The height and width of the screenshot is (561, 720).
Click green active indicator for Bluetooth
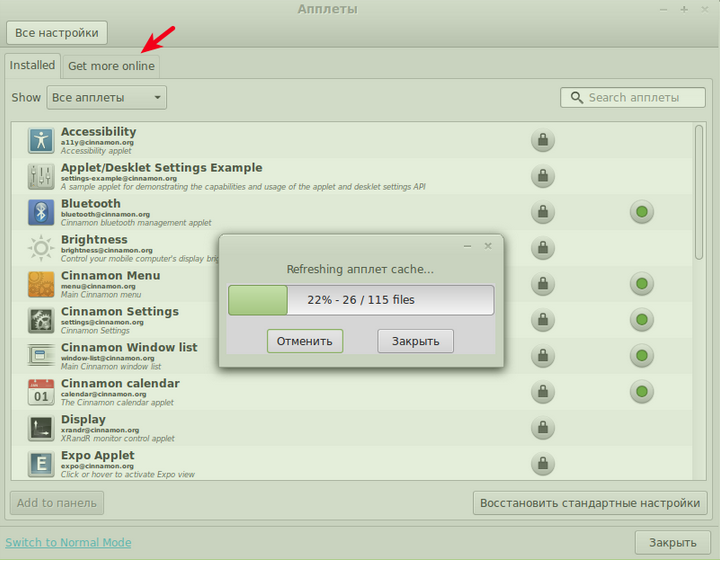coord(641,212)
